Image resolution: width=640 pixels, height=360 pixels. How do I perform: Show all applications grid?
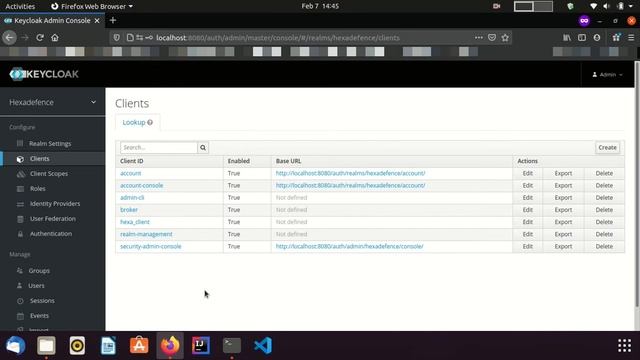(x=624, y=345)
